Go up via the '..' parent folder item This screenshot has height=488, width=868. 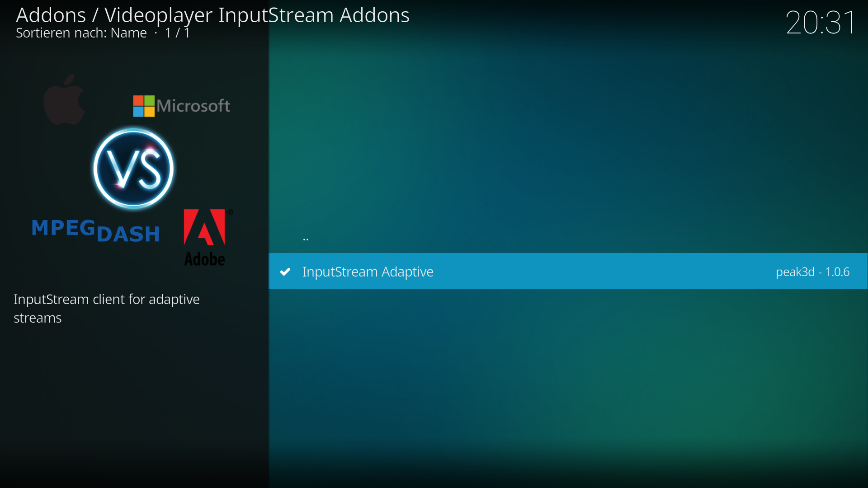click(x=568, y=235)
